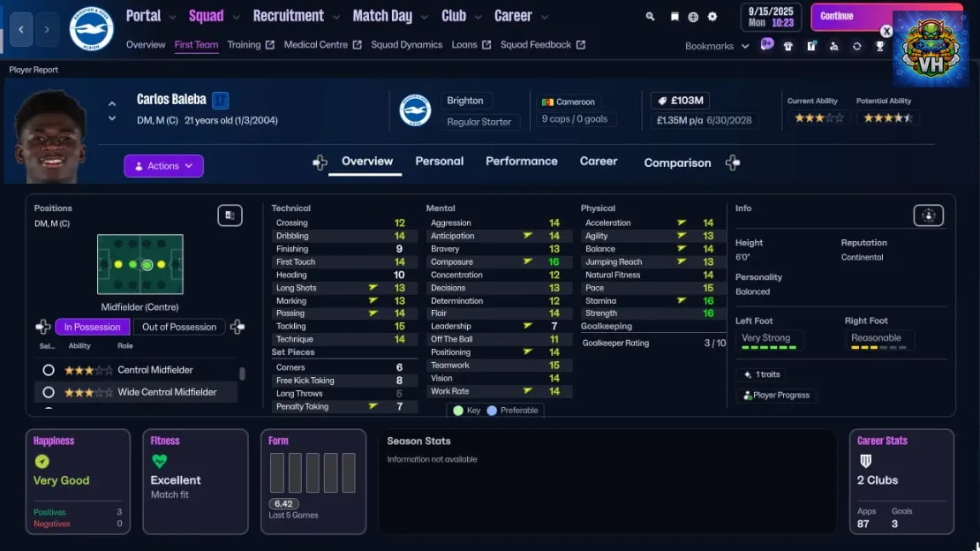Switch to the Personal tab
The width and height of the screenshot is (980, 551).
(440, 162)
